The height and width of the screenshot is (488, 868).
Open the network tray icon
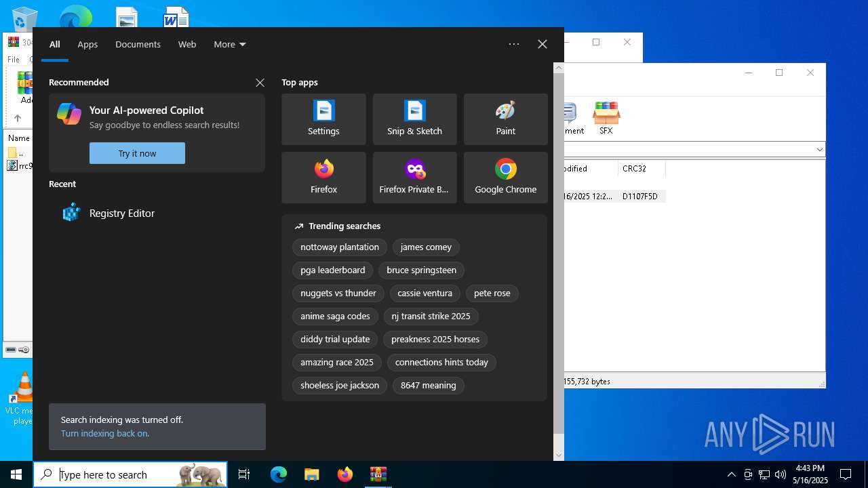[764, 474]
